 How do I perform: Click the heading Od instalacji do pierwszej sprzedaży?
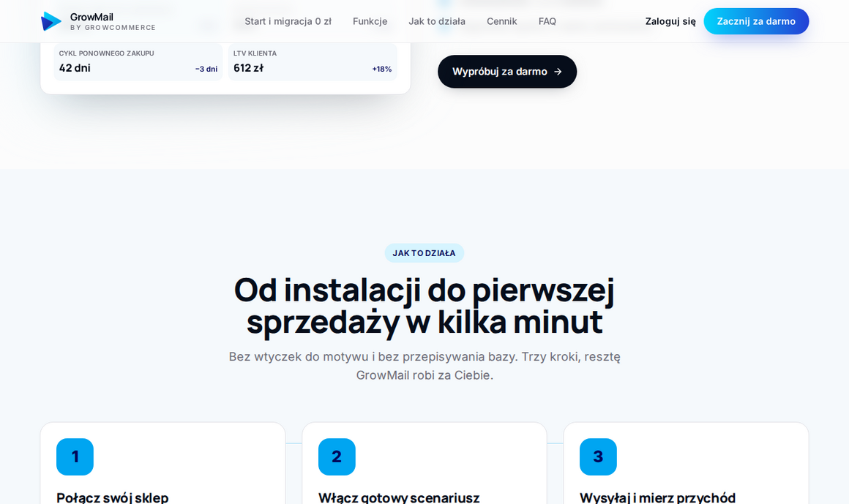(424, 306)
